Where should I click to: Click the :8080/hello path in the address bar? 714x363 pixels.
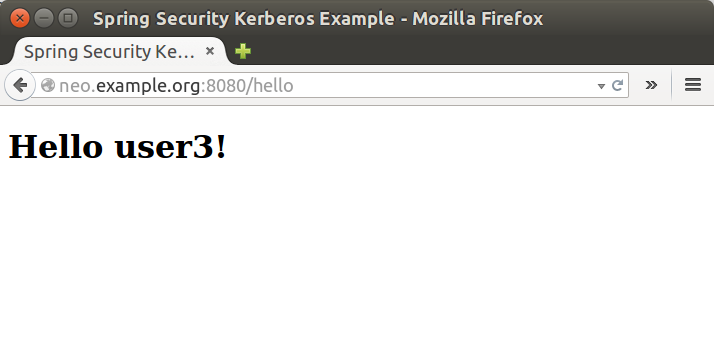247,86
